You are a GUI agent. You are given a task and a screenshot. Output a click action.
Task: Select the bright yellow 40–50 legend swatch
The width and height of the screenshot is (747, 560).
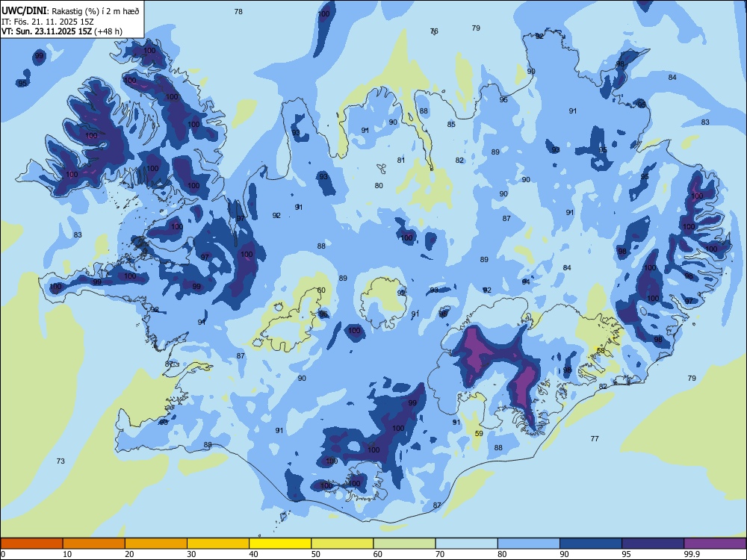[280, 544]
